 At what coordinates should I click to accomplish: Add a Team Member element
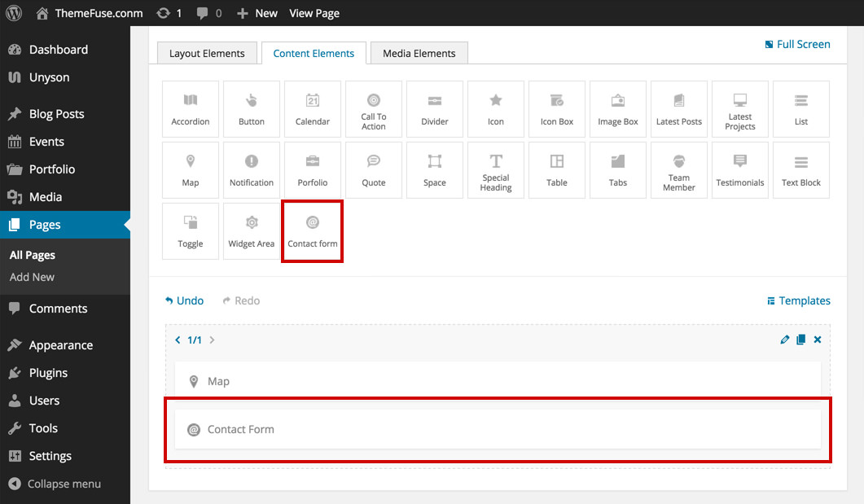coord(679,170)
